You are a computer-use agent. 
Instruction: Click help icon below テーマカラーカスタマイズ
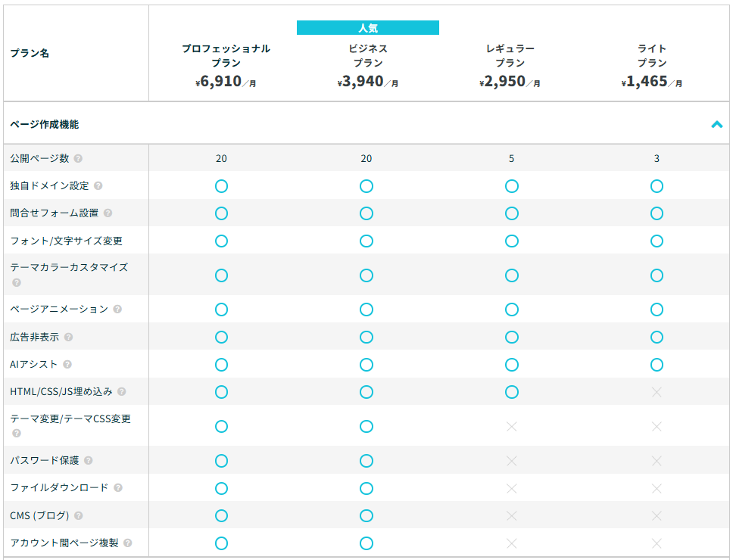pyautogui.click(x=17, y=283)
